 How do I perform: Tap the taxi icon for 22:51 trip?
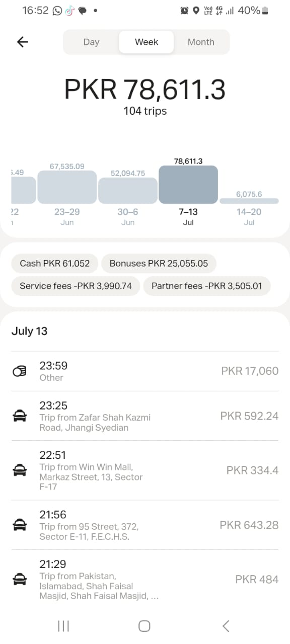19,470
